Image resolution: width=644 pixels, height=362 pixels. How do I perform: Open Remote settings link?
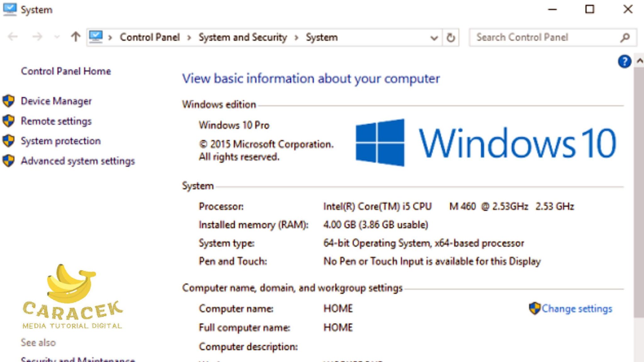point(56,121)
